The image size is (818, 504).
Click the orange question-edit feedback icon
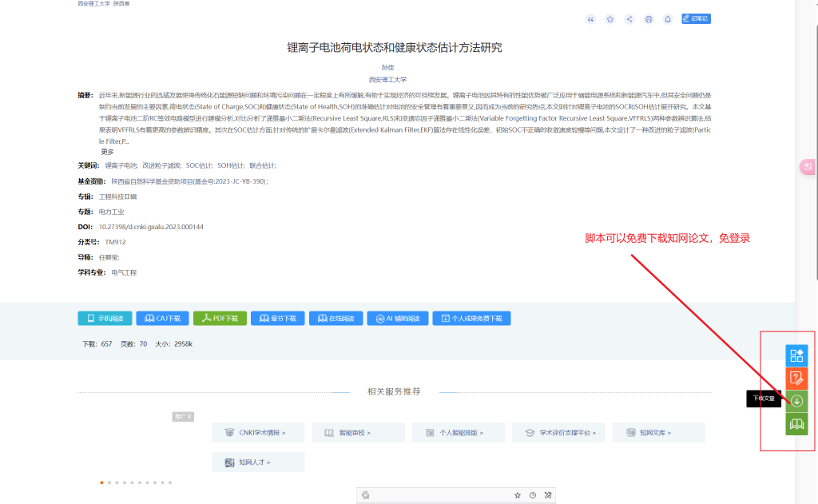click(x=796, y=378)
